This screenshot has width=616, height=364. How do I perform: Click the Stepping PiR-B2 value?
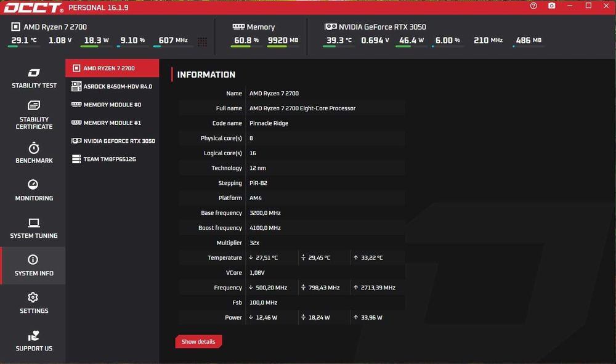259,183
